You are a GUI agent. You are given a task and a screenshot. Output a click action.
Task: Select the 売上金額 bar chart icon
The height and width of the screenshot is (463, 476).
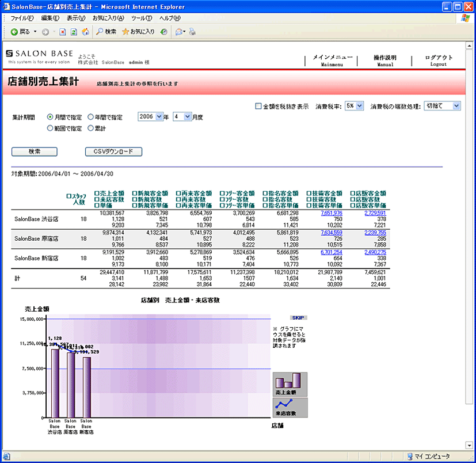pos(290,384)
